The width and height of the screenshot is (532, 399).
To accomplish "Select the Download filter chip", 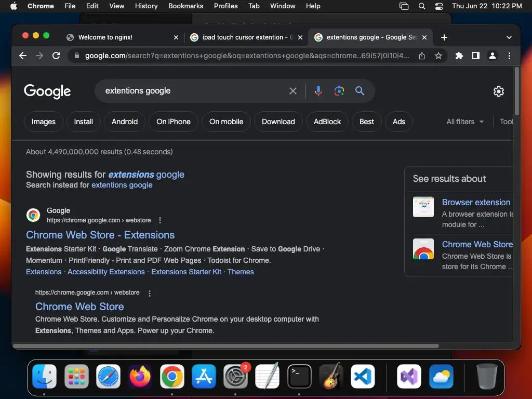I will tap(278, 122).
